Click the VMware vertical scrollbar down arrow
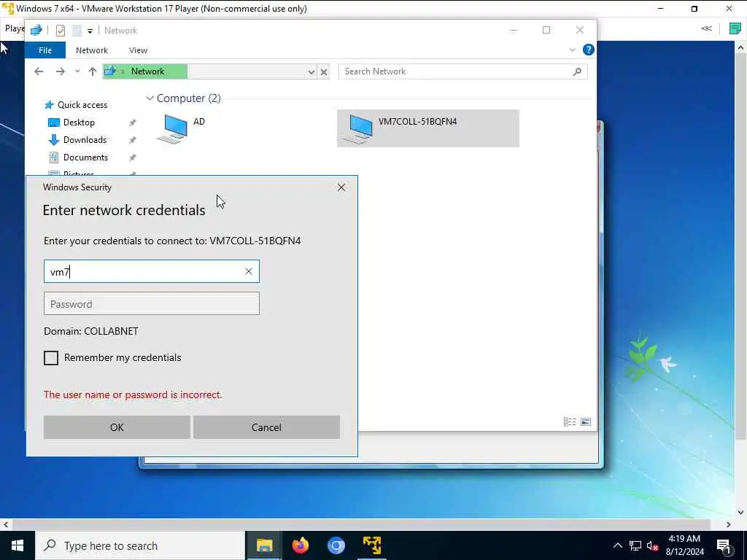 click(741, 513)
